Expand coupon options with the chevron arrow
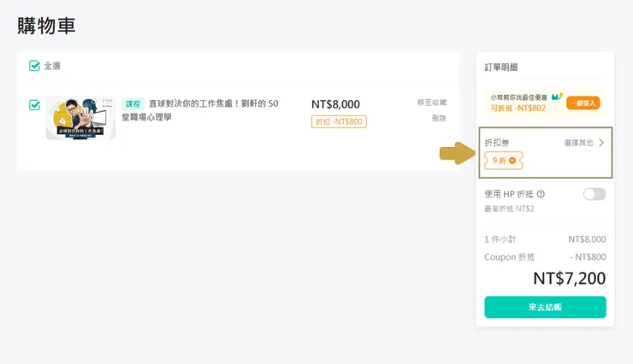Screen dimensions: 633x364 (x=601, y=143)
